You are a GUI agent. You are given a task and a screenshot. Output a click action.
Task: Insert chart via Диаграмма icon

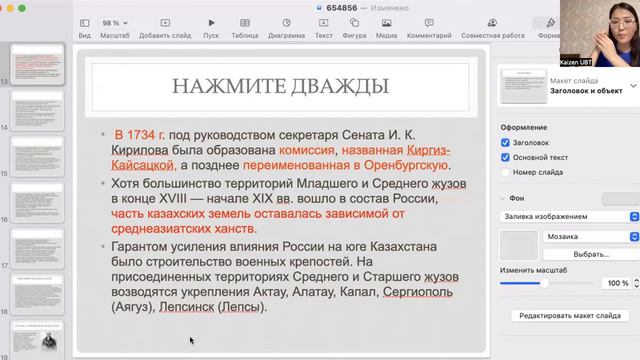pos(287,23)
